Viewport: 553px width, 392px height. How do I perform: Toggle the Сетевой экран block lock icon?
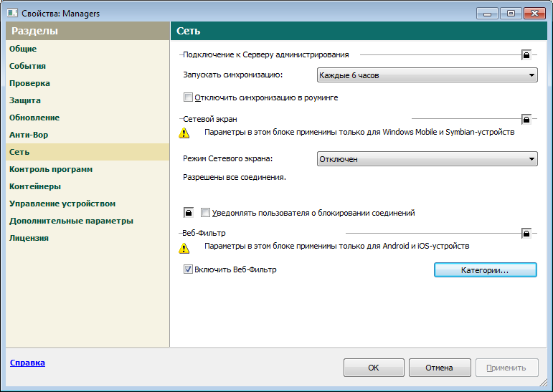click(x=526, y=119)
